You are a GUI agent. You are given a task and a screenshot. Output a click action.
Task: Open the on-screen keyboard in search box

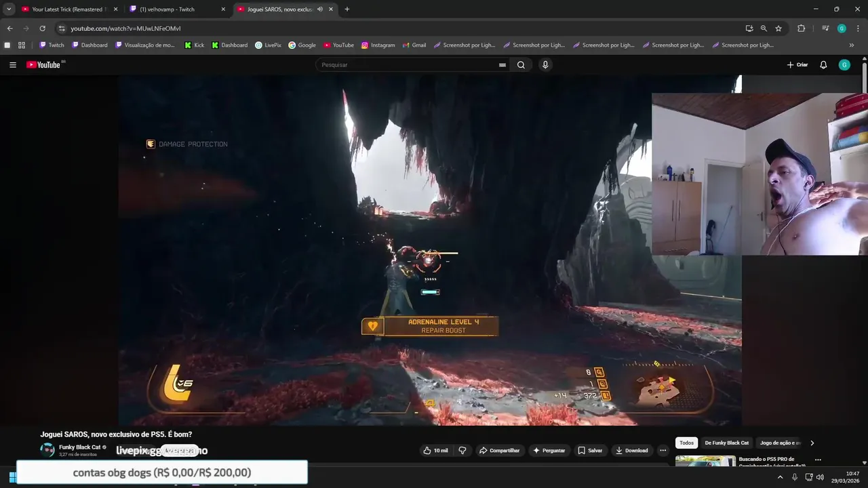[x=502, y=65]
